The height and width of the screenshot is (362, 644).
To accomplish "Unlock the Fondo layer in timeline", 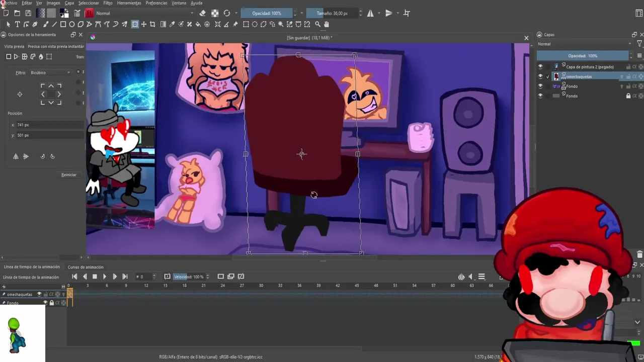I will coord(51,303).
